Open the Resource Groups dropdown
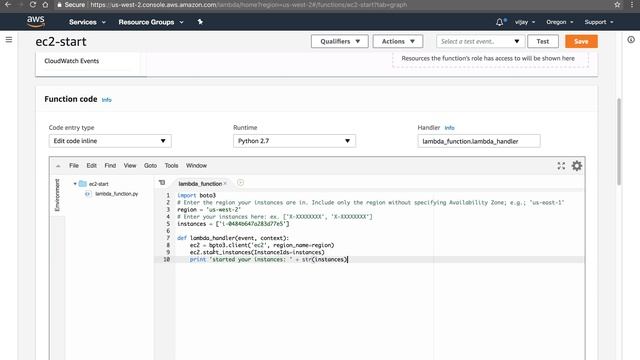Viewport: 640px width, 360px height. pos(151,22)
